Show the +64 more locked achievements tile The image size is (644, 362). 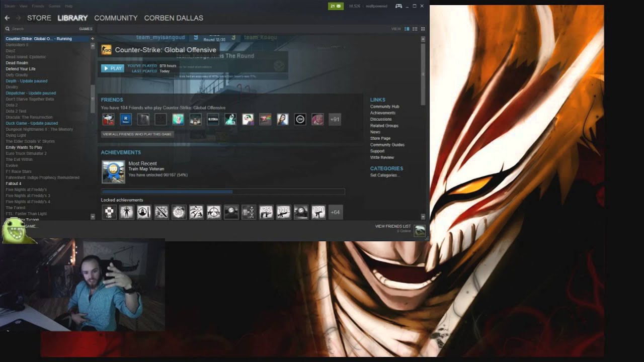point(335,212)
